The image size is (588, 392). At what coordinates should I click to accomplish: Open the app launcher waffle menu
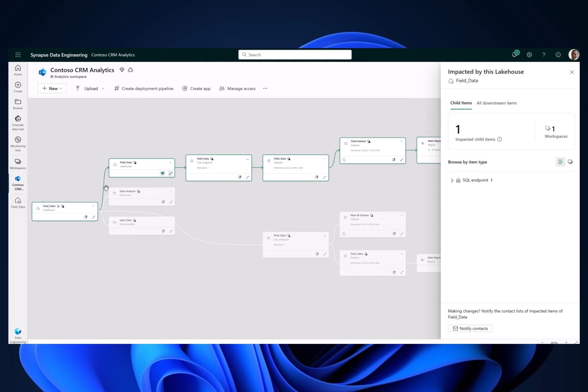(18, 55)
